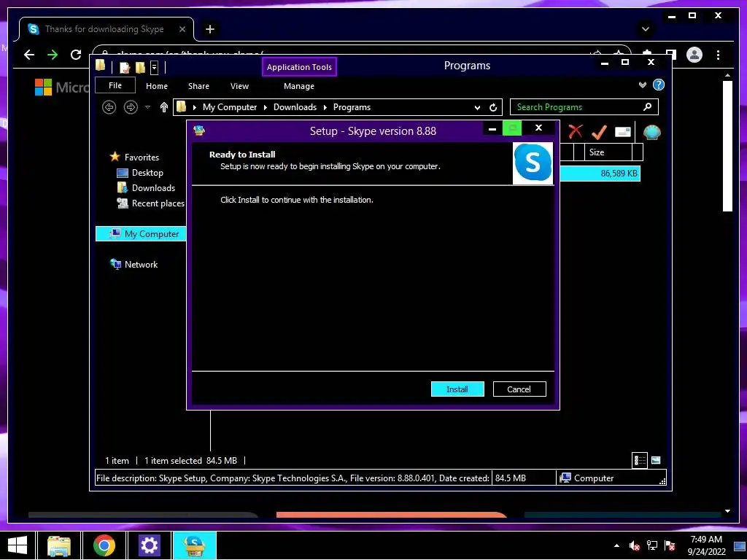Image resolution: width=747 pixels, height=560 pixels.
Task: Reload the Chrome page
Action: point(76,55)
